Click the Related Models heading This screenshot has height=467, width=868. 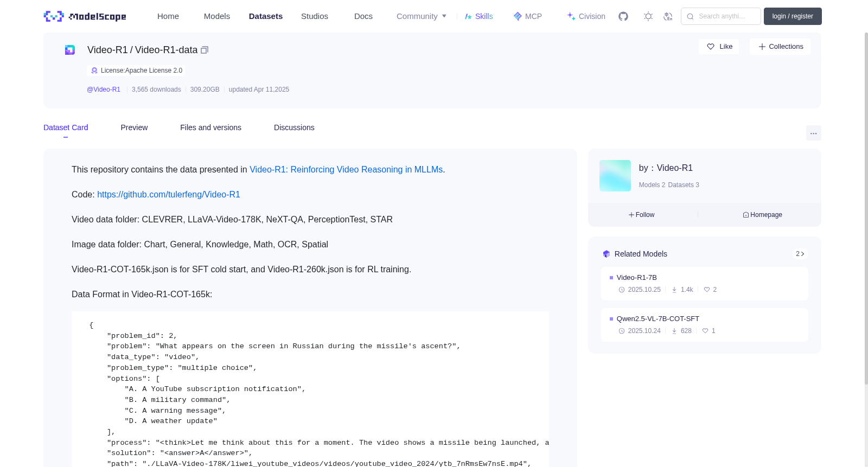(x=641, y=254)
